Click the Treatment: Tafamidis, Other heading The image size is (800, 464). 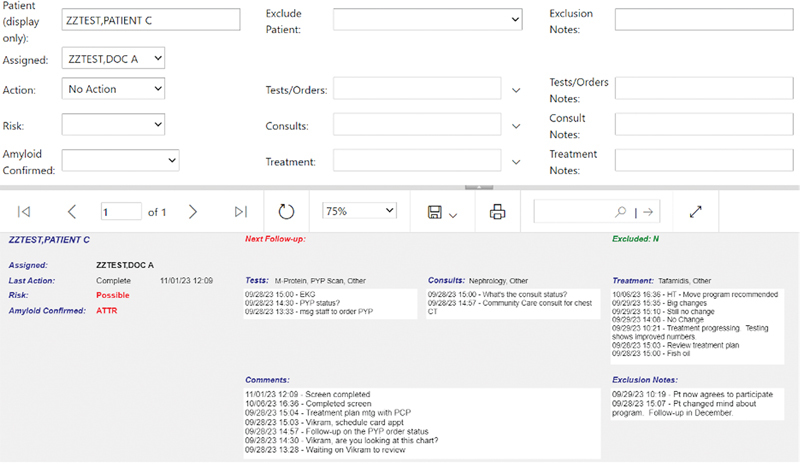662,281
